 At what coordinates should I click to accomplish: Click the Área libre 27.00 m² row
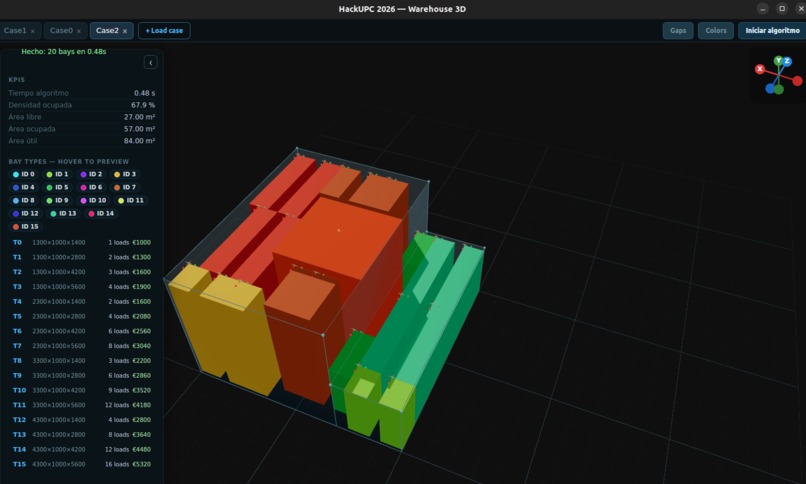coord(82,117)
